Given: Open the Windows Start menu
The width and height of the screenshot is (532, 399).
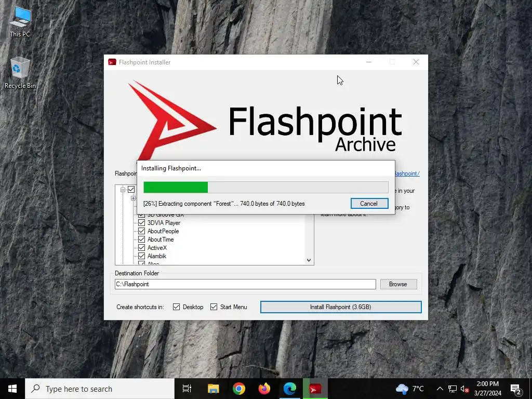Looking at the screenshot, I should click(x=12, y=389).
